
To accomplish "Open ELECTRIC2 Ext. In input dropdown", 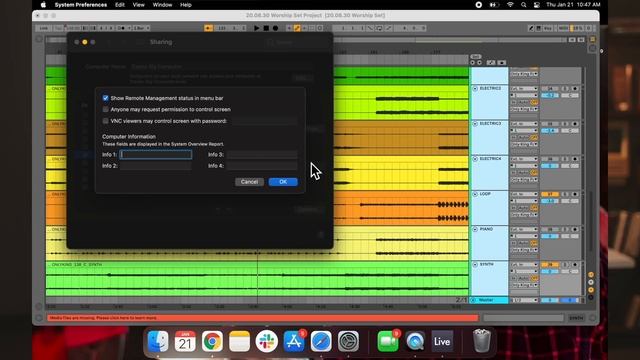I will click(x=524, y=89).
